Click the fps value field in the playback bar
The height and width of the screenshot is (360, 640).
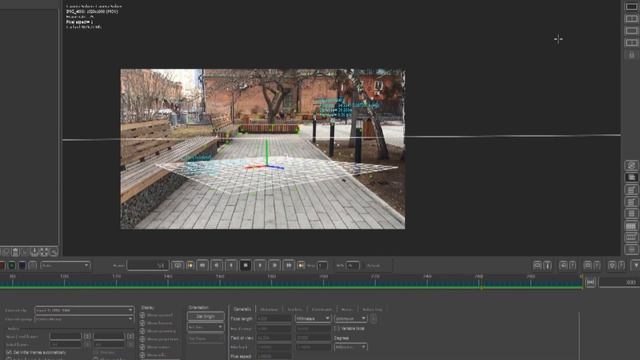pos(353,266)
